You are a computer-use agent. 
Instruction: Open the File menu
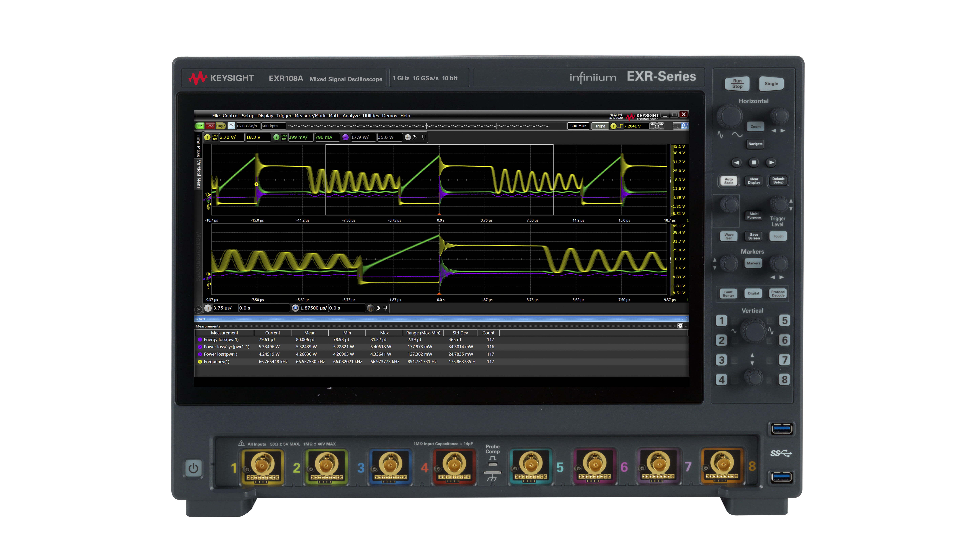tap(216, 116)
